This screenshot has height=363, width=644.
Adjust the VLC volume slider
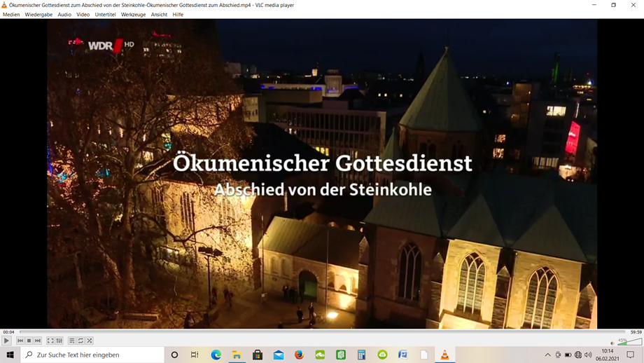pyautogui.click(x=629, y=342)
